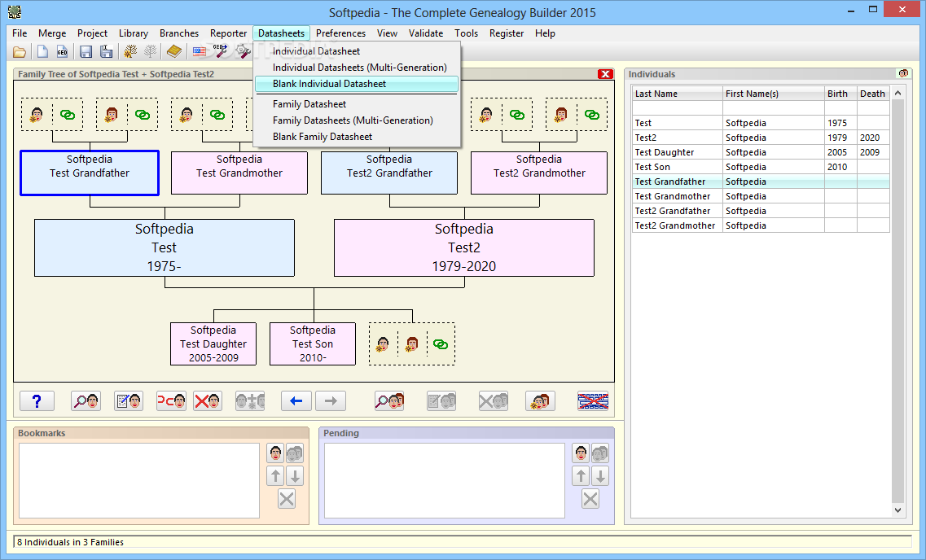Click inside the Bookmarks list box

tap(139, 481)
